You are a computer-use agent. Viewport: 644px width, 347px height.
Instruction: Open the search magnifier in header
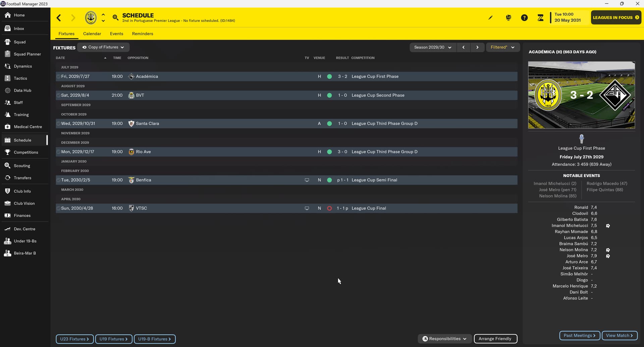tap(115, 17)
